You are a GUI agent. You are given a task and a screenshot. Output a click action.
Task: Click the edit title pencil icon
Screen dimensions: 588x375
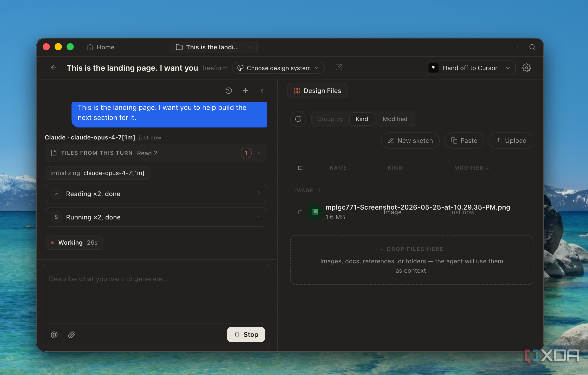(x=339, y=68)
